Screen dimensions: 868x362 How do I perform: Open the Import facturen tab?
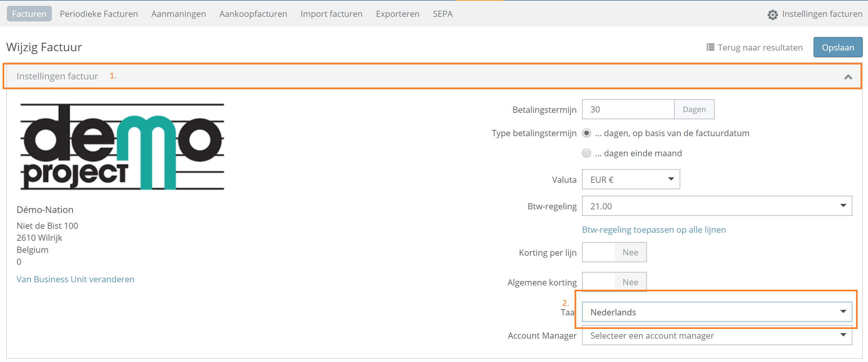click(331, 14)
